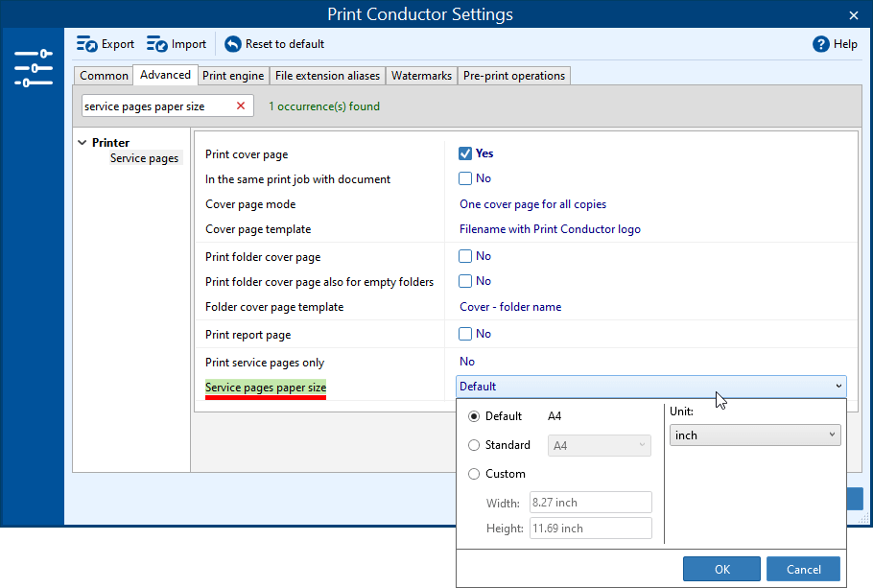Click OK to confirm paper size
This screenshot has height=588, width=873.
point(721,569)
